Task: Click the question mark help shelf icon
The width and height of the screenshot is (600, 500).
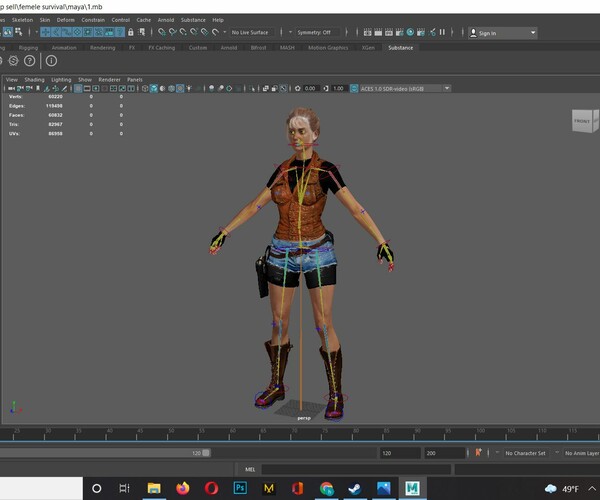Action: pos(29,61)
